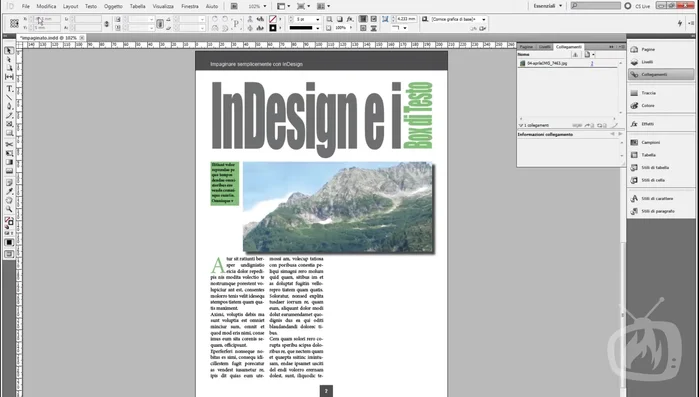The image size is (699, 397).
Task: Select the Hand tool
Action: (9, 200)
